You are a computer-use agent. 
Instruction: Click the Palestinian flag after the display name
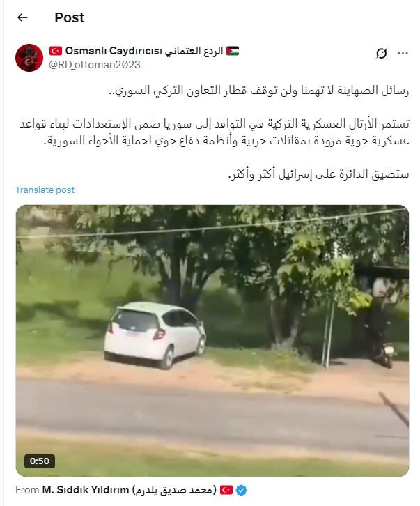(233, 51)
